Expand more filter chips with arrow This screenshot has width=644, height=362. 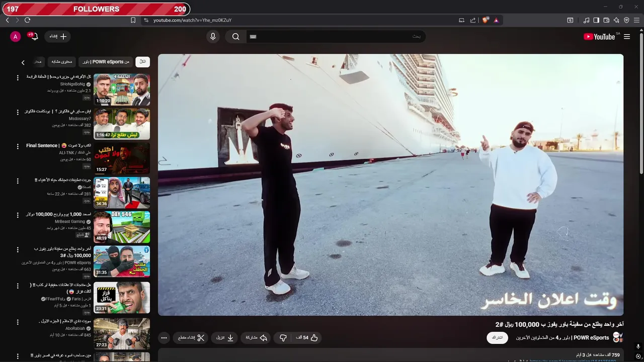click(x=23, y=62)
